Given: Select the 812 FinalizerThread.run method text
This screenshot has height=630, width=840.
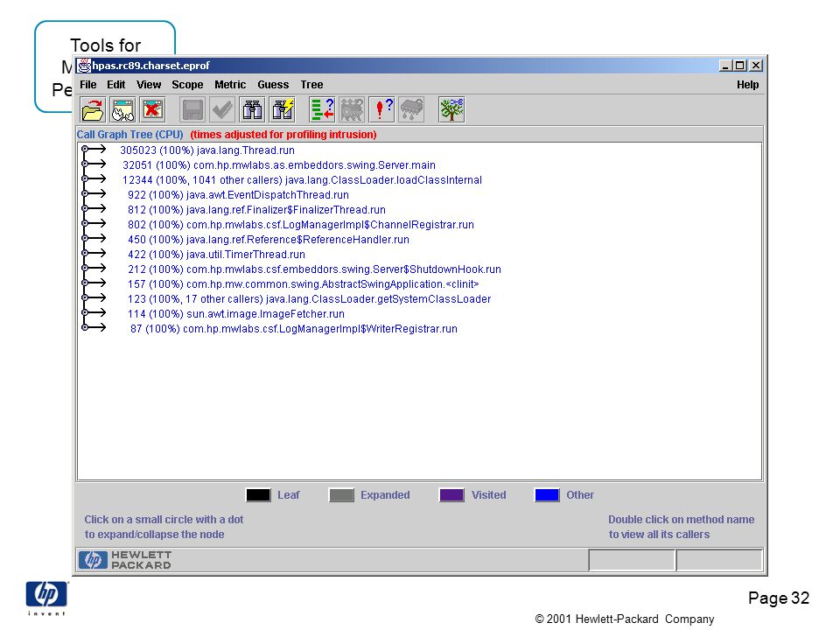Looking at the screenshot, I should [x=256, y=210].
